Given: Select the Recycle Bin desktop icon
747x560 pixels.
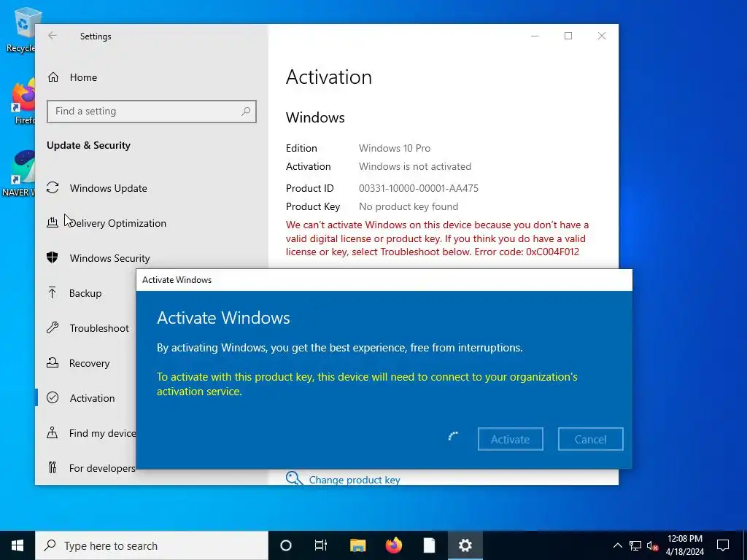Looking at the screenshot, I should tap(21, 31).
